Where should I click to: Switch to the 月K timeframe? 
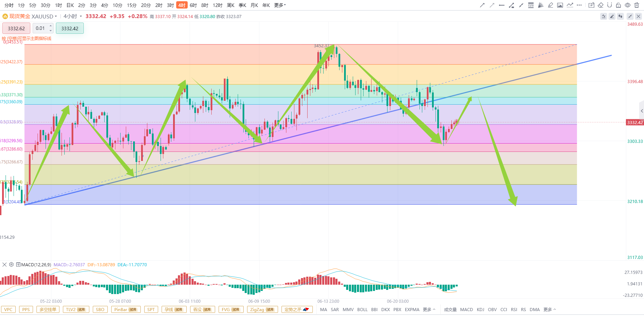(x=254, y=5)
